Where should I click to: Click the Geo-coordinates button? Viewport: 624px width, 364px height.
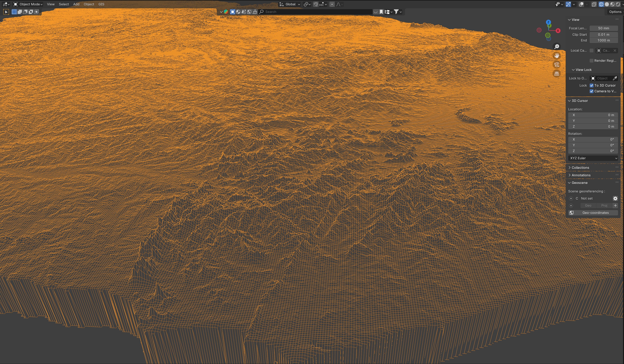click(595, 213)
